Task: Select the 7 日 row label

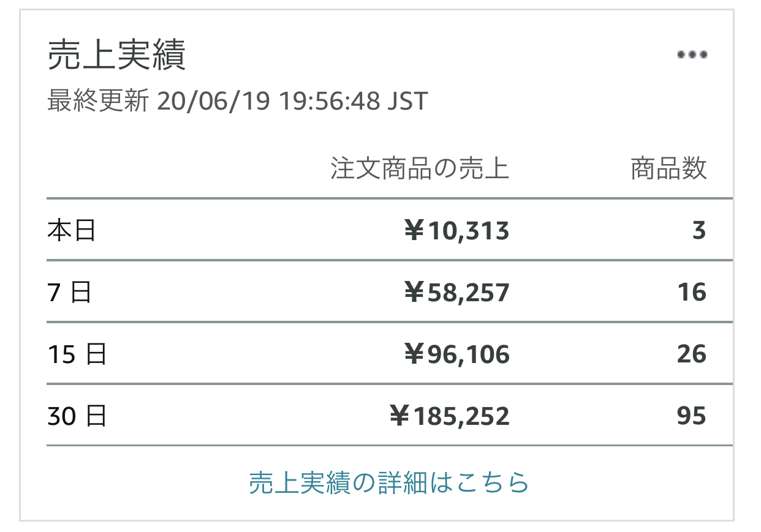Action: [x=69, y=293]
